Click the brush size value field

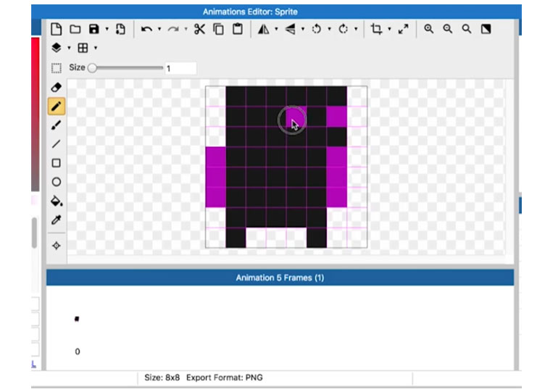(180, 68)
